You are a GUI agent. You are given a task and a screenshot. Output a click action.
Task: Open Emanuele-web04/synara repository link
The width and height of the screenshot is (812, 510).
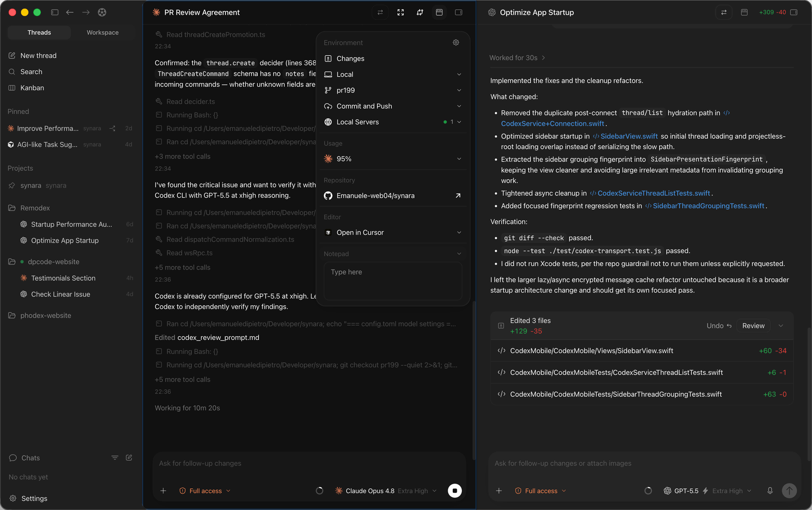click(393, 196)
